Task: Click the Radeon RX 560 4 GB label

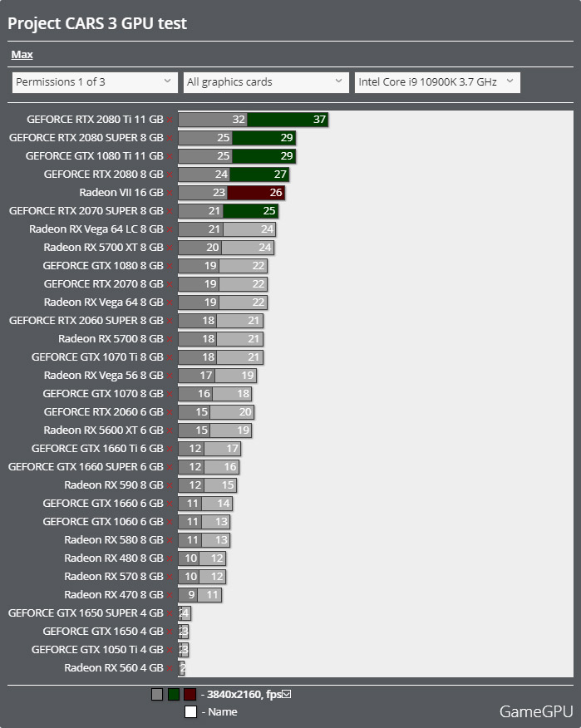Action: point(114,667)
